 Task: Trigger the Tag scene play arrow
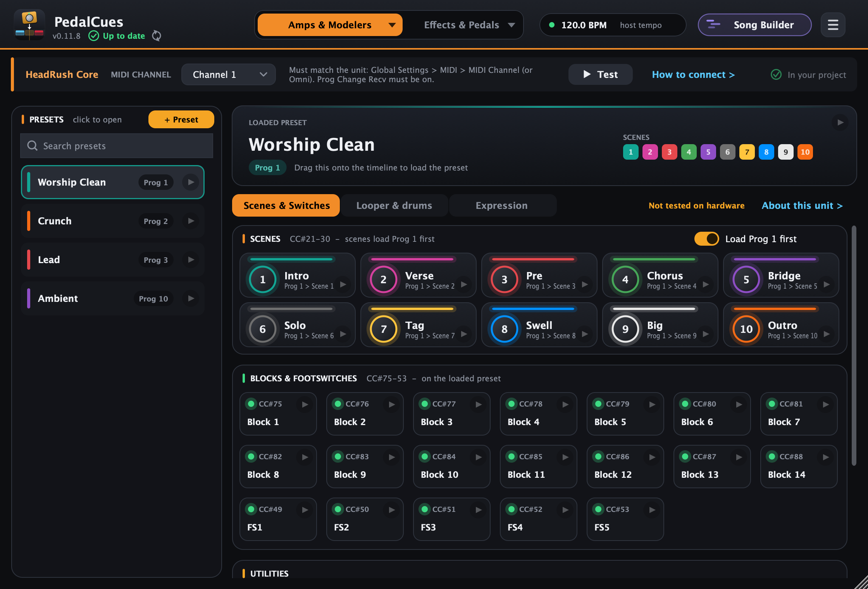[x=464, y=334]
